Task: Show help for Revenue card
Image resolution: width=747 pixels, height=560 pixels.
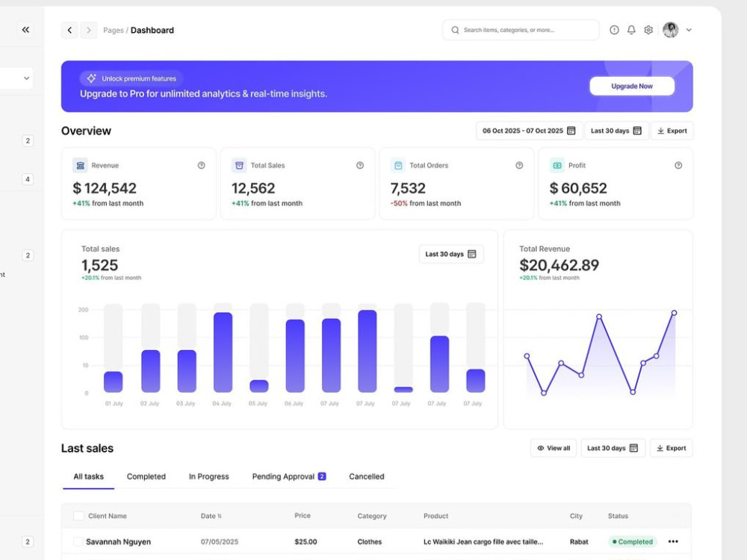Action: tap(202, 165)
